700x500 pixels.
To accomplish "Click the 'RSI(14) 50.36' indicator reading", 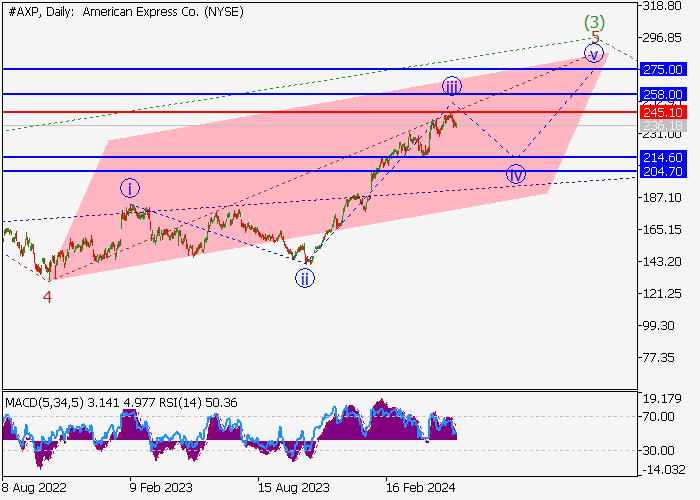I will [x=198, y=403].
